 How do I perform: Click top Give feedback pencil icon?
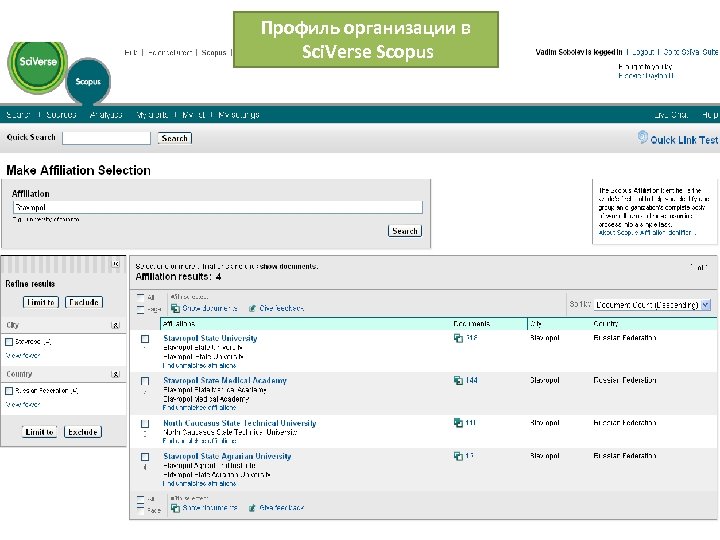click(x=252, y=309)
